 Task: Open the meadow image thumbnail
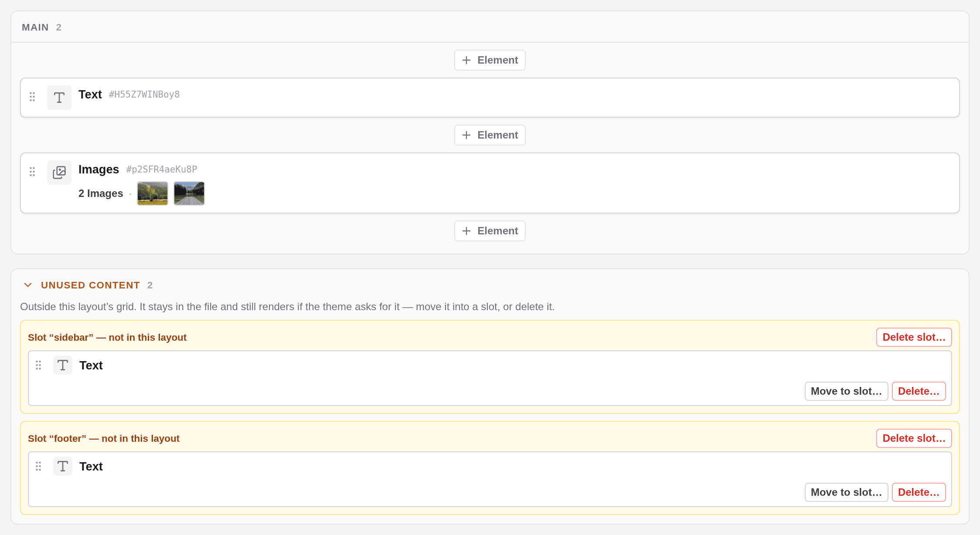153,193
